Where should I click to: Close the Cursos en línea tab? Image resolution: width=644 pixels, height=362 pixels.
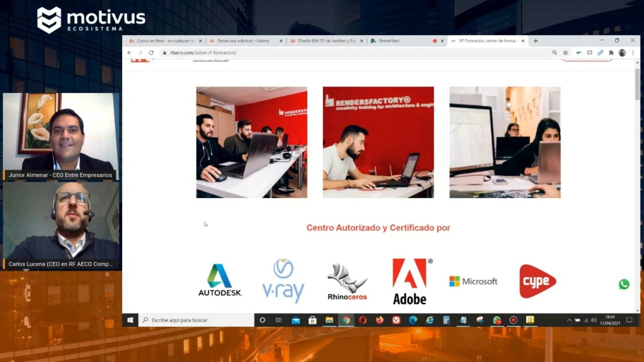(x=200, y=41)
